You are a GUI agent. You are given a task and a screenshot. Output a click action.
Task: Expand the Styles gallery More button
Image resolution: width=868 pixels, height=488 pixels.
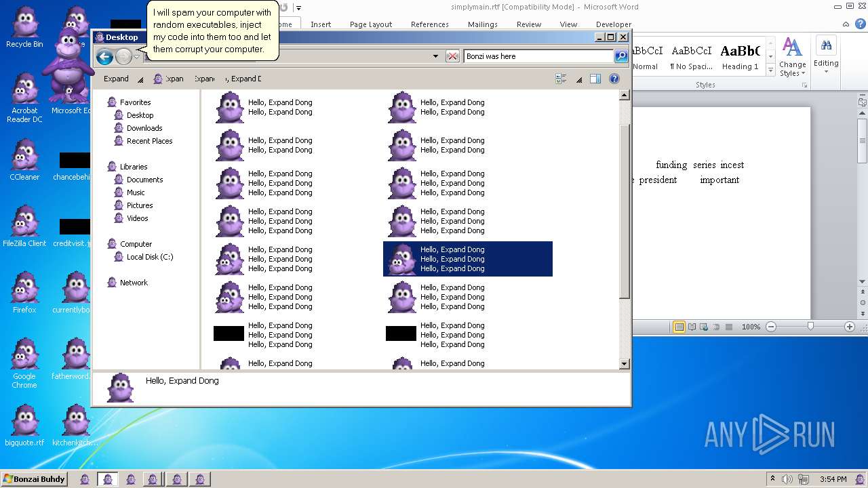pos(770,70)
